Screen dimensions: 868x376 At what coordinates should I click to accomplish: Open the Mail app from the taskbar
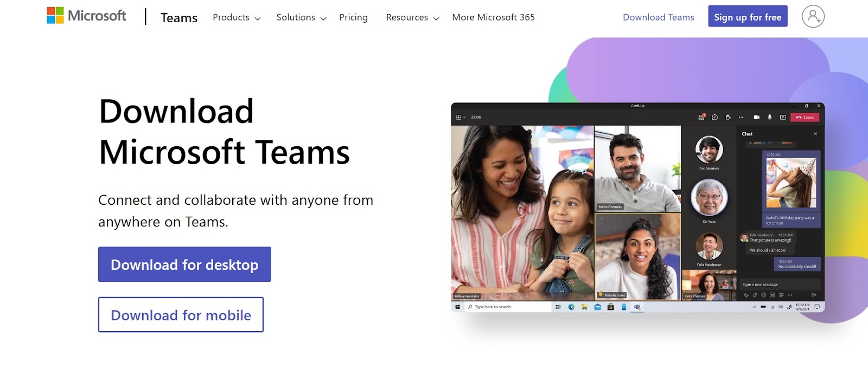pyautogui.click(x=597, y=307)
